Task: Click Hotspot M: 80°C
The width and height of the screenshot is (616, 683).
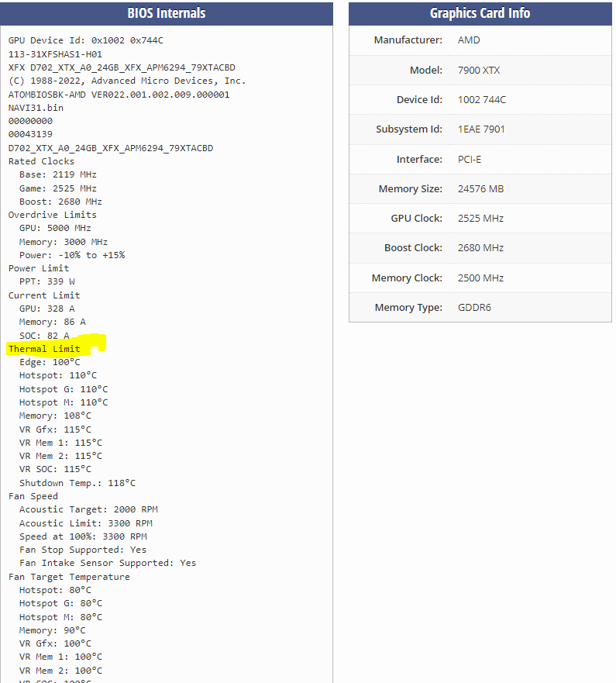Action: pyautogui.click(x=61, y=617)
